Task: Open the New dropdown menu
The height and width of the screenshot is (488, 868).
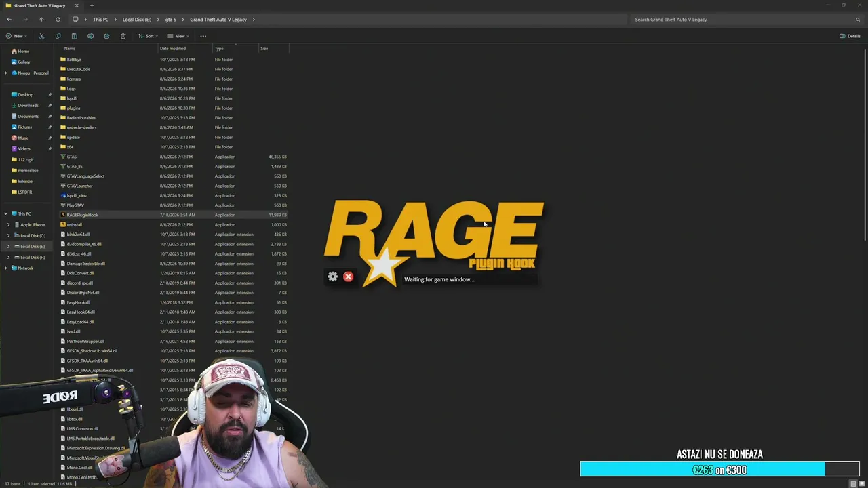Action: pos(16,36)
